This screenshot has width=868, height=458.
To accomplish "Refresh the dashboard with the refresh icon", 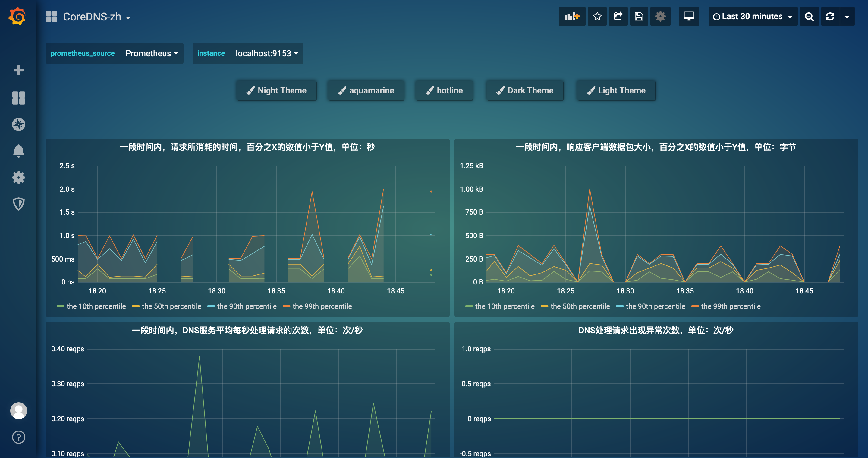I will [830, 16].
